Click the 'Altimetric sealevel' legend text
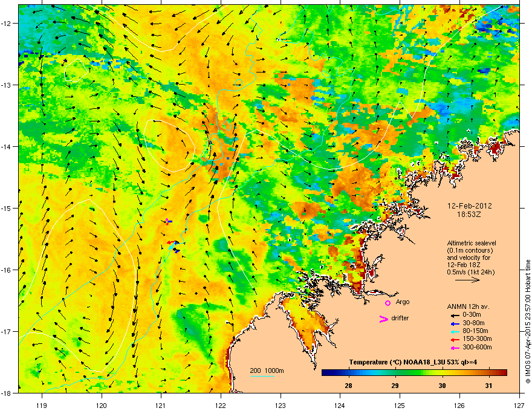This screenshot has height=411, width=532. click(472, 243)
